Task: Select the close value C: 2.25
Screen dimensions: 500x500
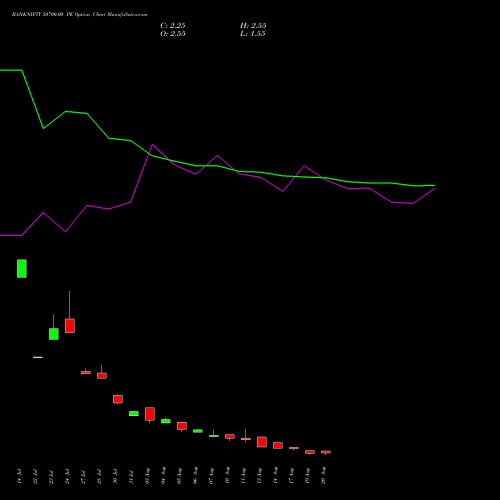Action: pos(173,26)
